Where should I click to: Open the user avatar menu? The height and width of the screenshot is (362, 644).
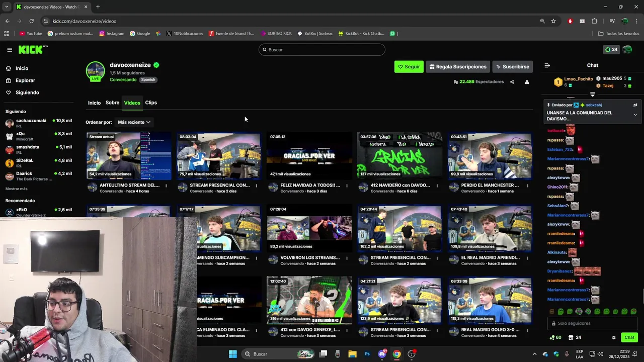(627, 50)
